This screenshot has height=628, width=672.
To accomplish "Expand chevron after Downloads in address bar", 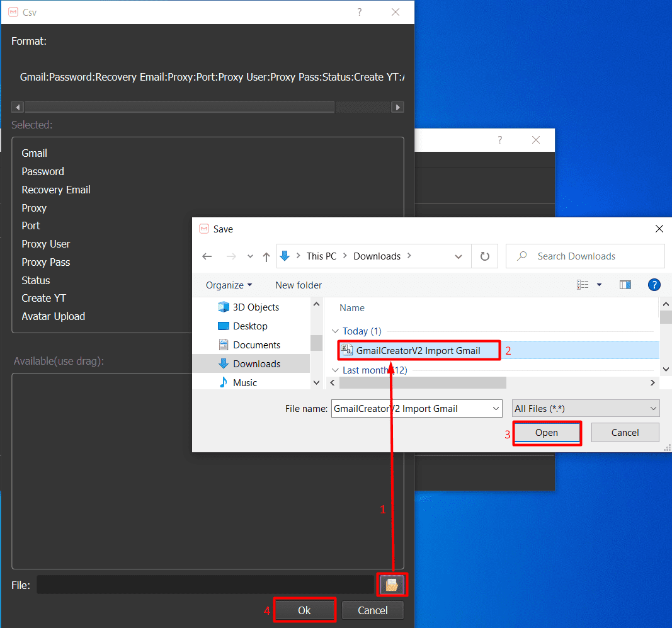I will 409,256.
